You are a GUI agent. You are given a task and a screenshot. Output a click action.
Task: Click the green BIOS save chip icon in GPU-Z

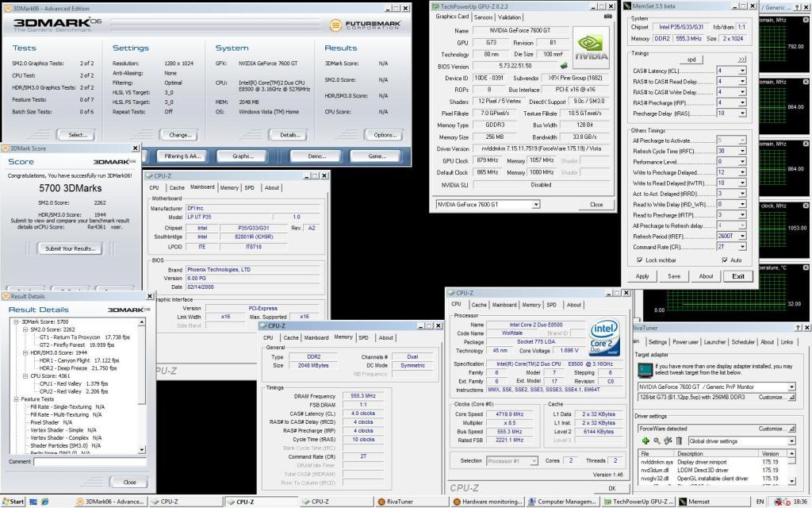click(x=564, y=66)
